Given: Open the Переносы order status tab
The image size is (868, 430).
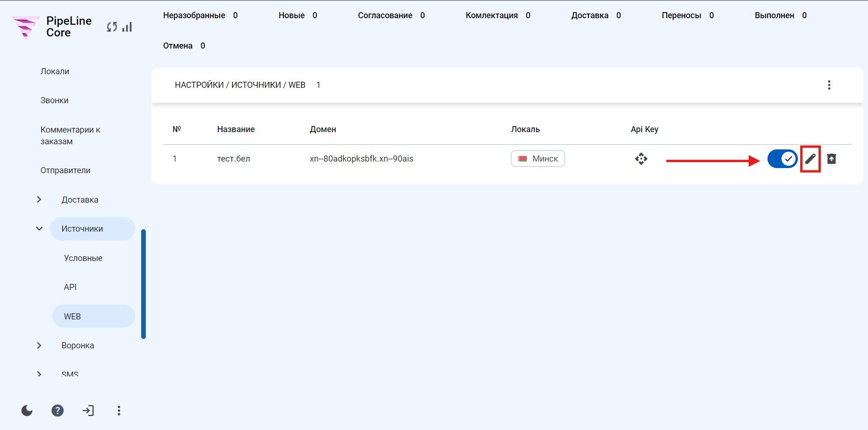Looking at the screenshot, I should point(688,15).
